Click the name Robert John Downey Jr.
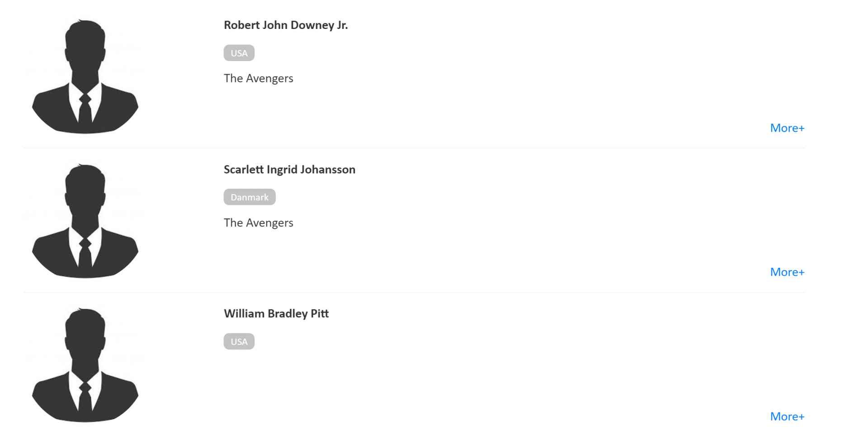Image resolution: width=868 pixels, height=431 pixels. coord(286,25)
